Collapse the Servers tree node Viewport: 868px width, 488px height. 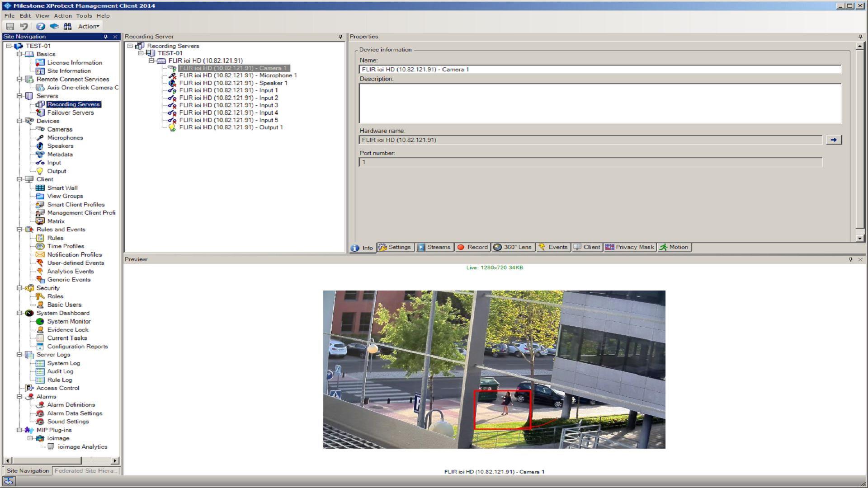click(x=19, y=96)
